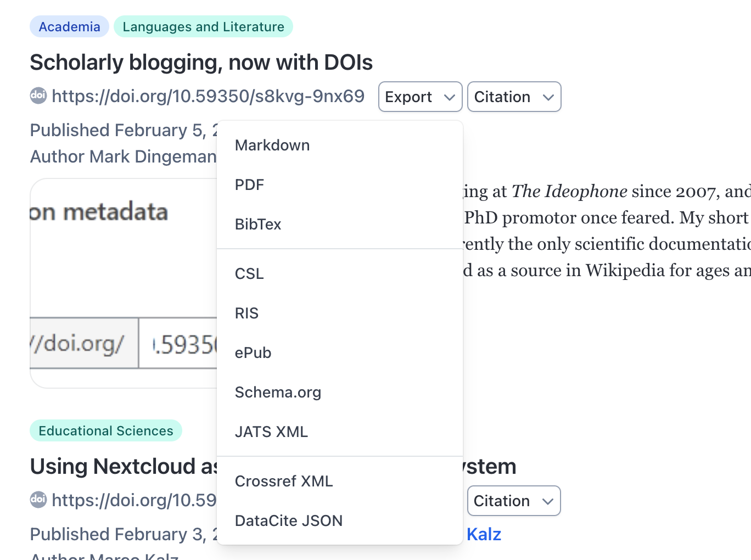The image size is (751, 560).
Task: Download the post as ePub
Action: (x=253, y=353)
